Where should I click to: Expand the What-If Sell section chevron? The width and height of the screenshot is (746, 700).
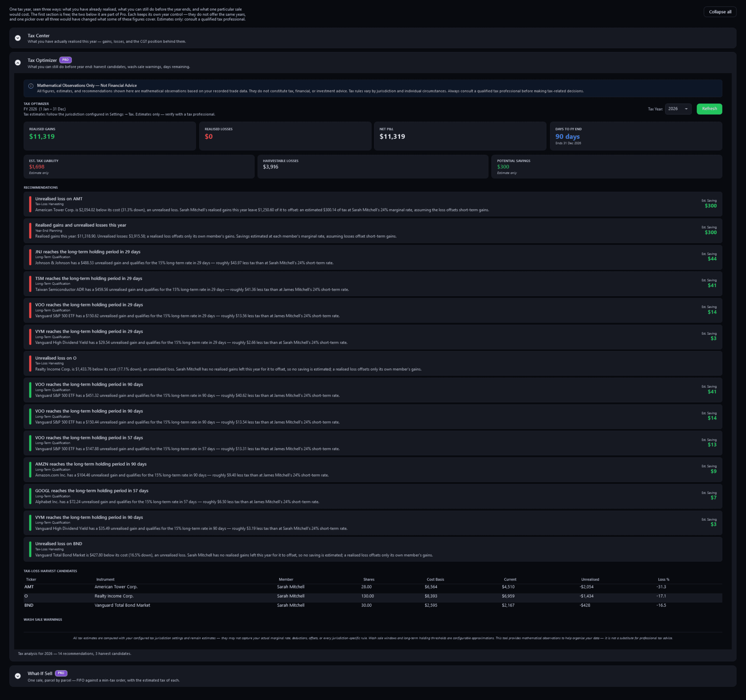[18, 676]
